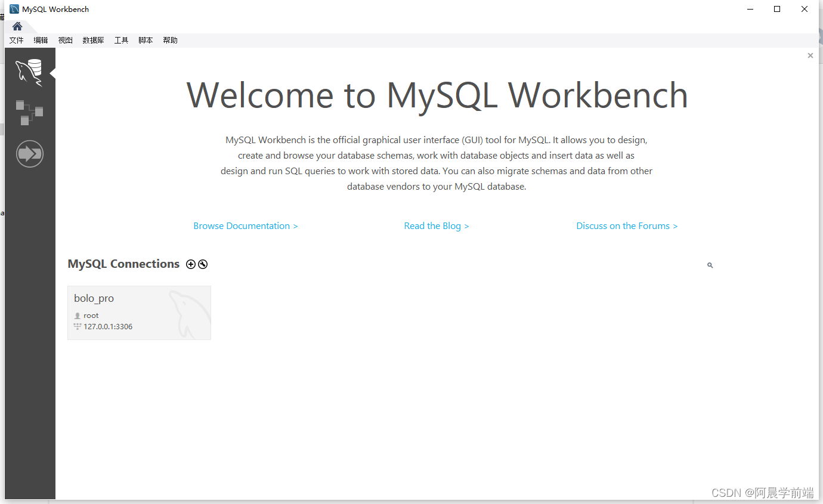Select the MySQL connections dolphin sidebar icon
The width and height of the screenshot is (823, 504).
(29, 73)
